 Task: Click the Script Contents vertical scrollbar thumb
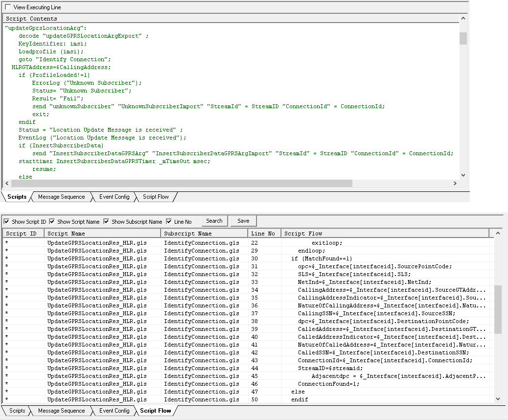(463, 38)
